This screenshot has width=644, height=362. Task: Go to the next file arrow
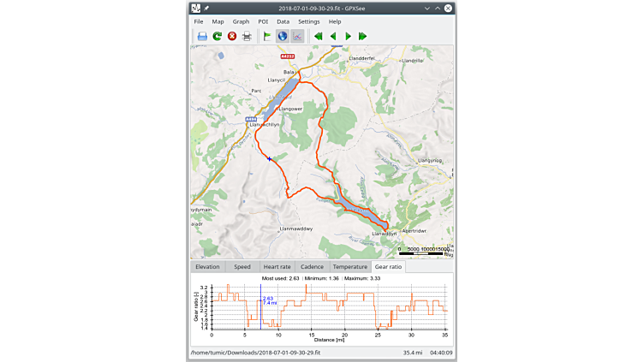tap(348, 36)
